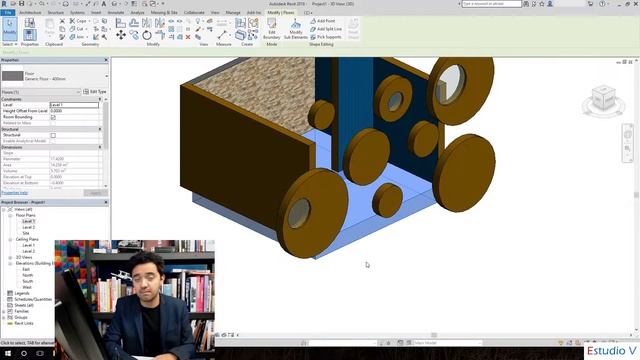640x360 pixels.
Task: Click the Text A icon in quick access toolbar
Action: tap(104, 4)
